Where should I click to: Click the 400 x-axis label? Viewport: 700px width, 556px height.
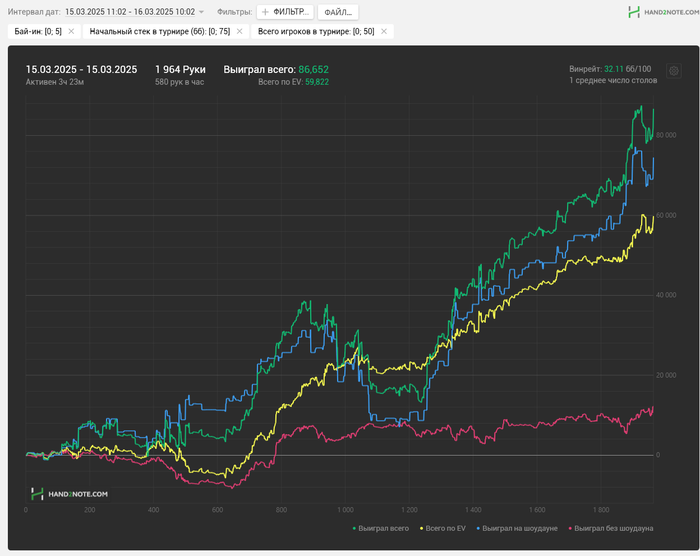(x=153, y=510)
